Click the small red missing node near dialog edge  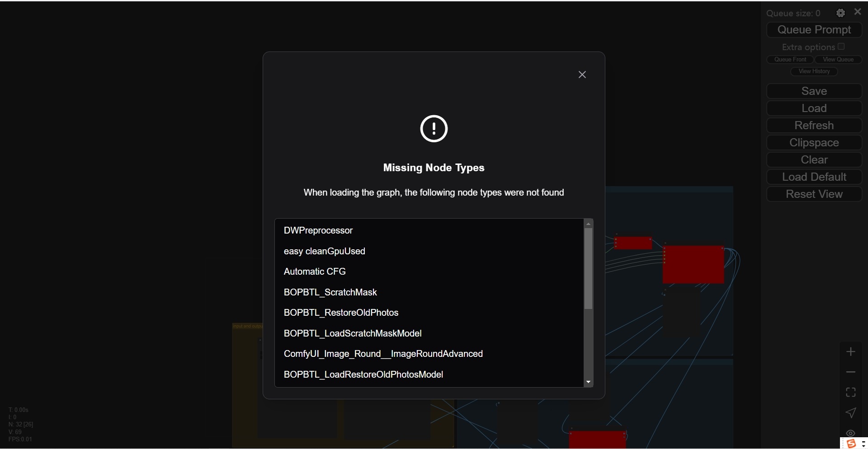coord(633,243)
